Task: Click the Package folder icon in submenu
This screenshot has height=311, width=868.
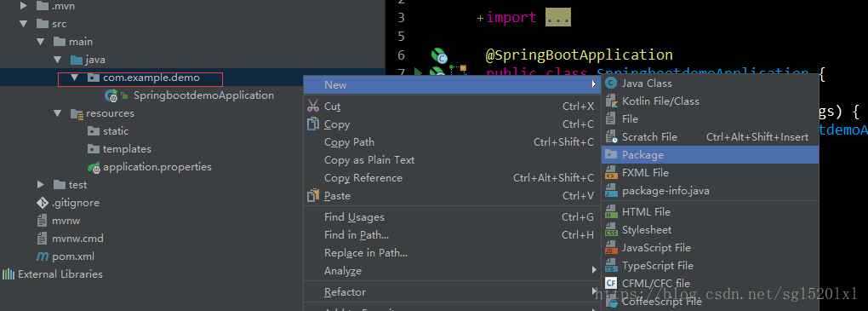Action: [x=611, y=155]
